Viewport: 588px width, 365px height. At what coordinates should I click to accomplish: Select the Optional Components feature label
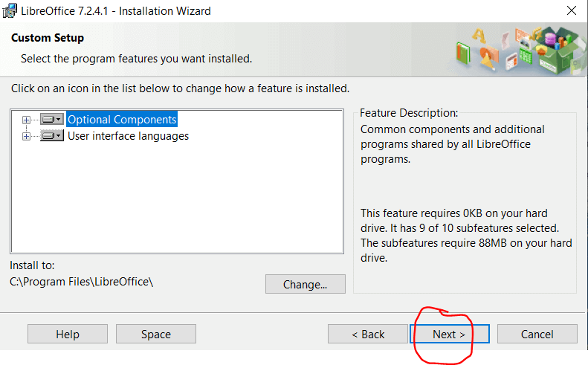point(122,119)
